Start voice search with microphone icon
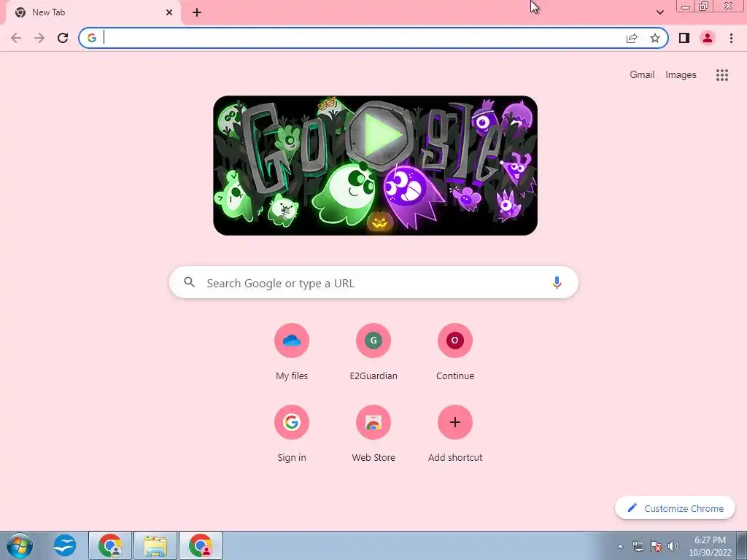The height and width of the screenshot is (560, 747). point(557,282)
